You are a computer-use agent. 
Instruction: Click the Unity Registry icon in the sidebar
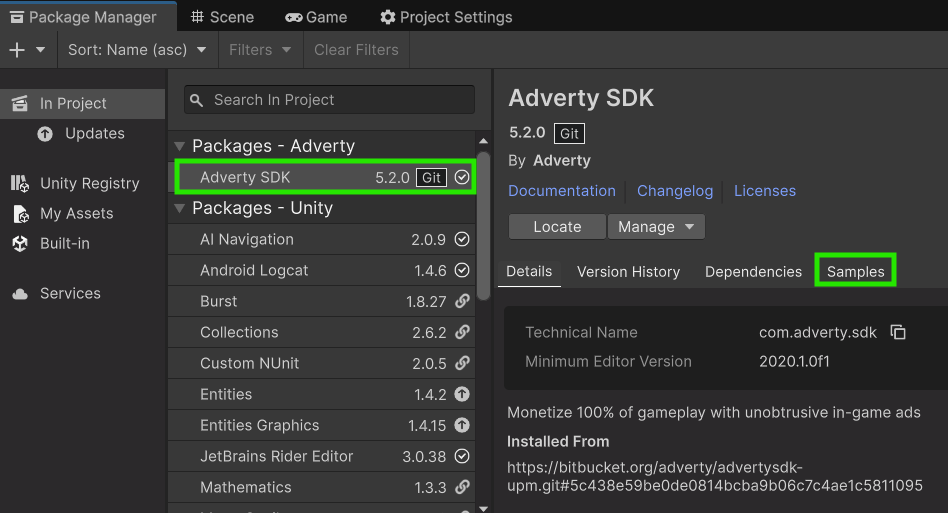[x=20, y=183]
